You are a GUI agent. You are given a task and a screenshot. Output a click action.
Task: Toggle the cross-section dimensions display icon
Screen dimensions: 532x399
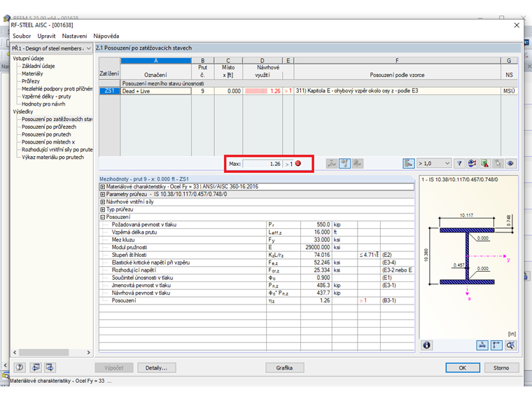(x=496, y=345)
